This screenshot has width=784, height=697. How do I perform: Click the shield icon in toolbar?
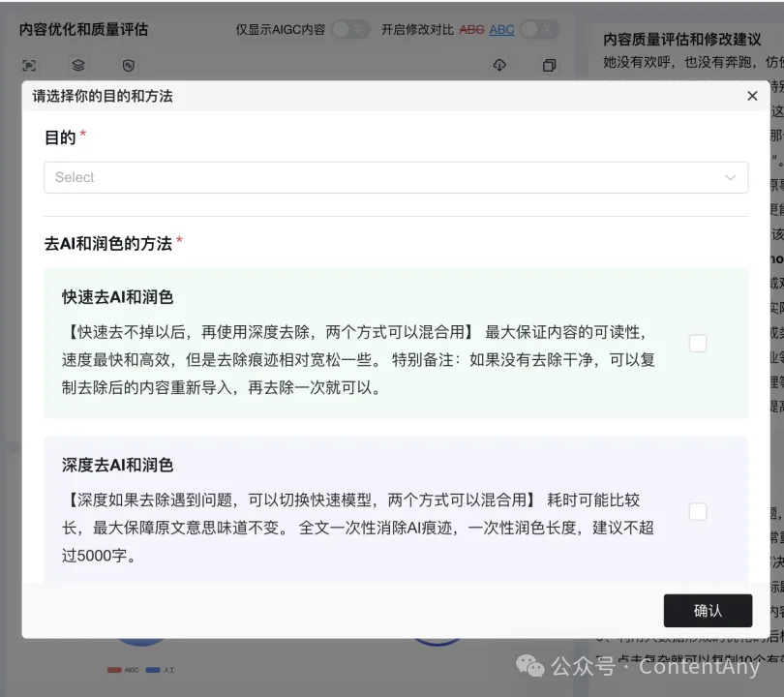(x=128, y=66)
